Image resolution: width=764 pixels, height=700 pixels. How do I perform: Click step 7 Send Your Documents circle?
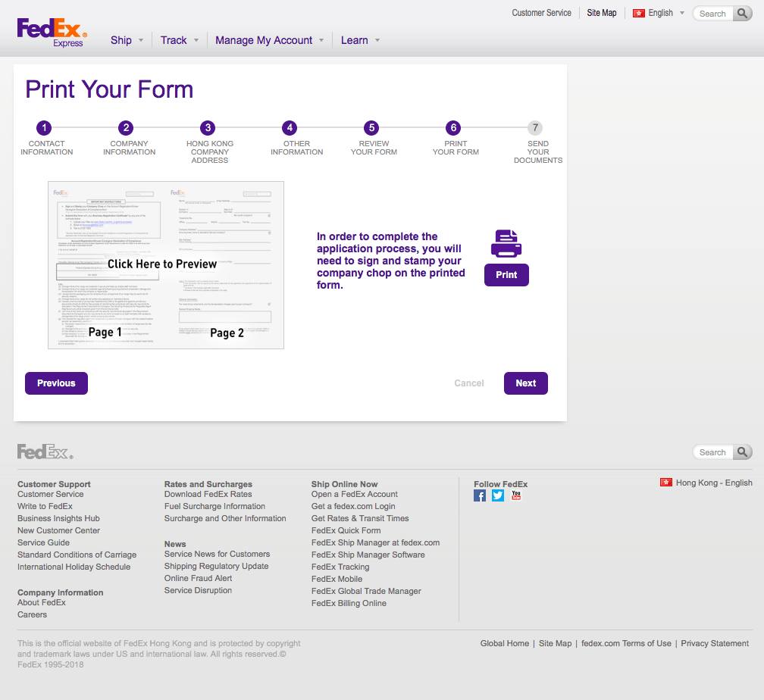(x=536, y=128)
